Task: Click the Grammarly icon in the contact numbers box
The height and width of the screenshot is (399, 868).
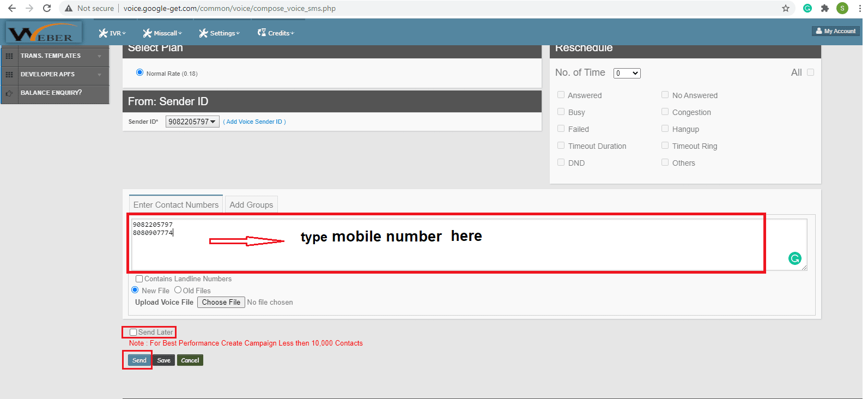Action: 794,258
